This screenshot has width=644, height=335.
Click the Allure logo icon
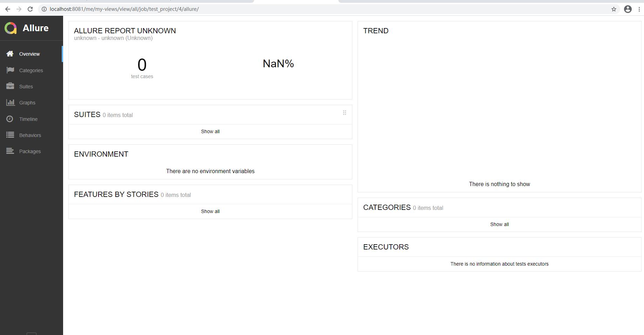coord(11,28)
